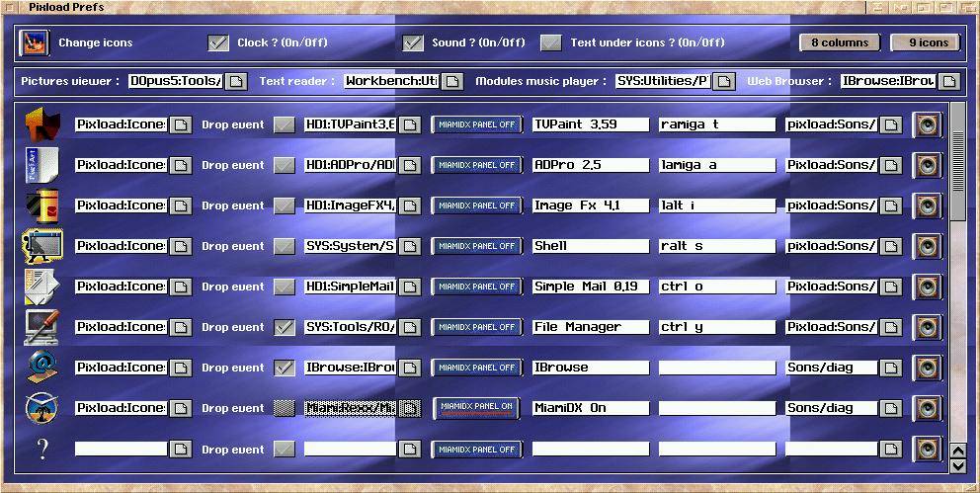Browse for the HD1:TVPaint program path
980x493 pixels.
[x=409, y=124]
